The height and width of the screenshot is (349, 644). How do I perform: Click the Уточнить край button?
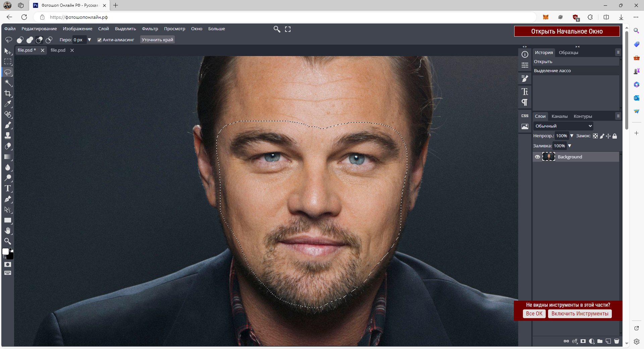click(x=157, y=40)
